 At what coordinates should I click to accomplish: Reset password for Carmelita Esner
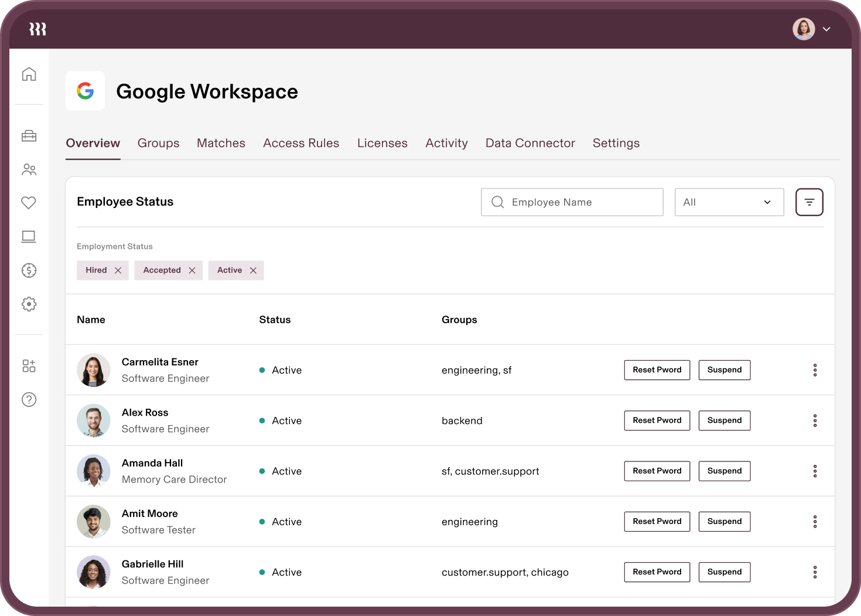[x=657, y=370]
